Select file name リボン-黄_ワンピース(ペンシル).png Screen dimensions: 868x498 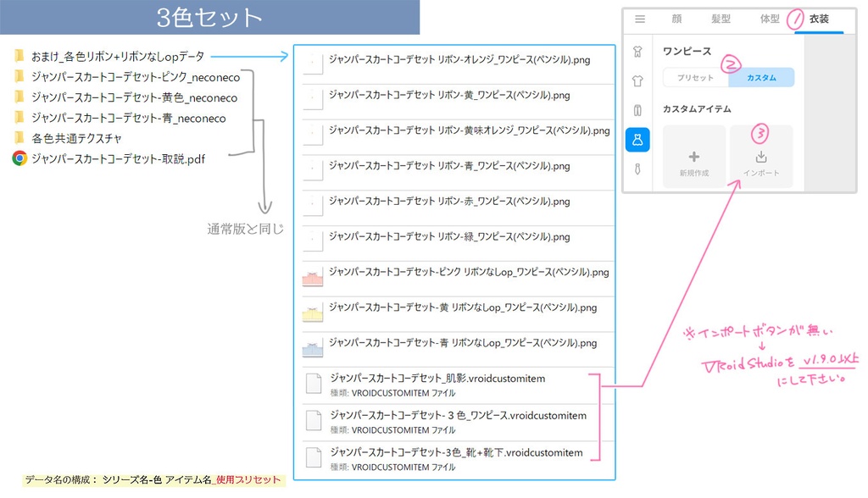pyautogui.click(x=449, y=95)
